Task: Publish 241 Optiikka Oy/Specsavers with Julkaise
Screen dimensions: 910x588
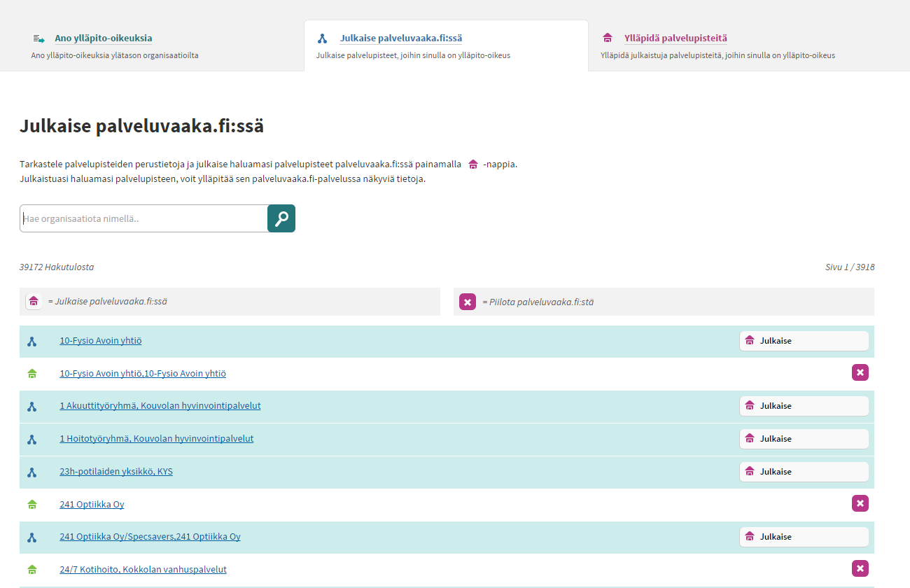Action: tap(804, 537)
